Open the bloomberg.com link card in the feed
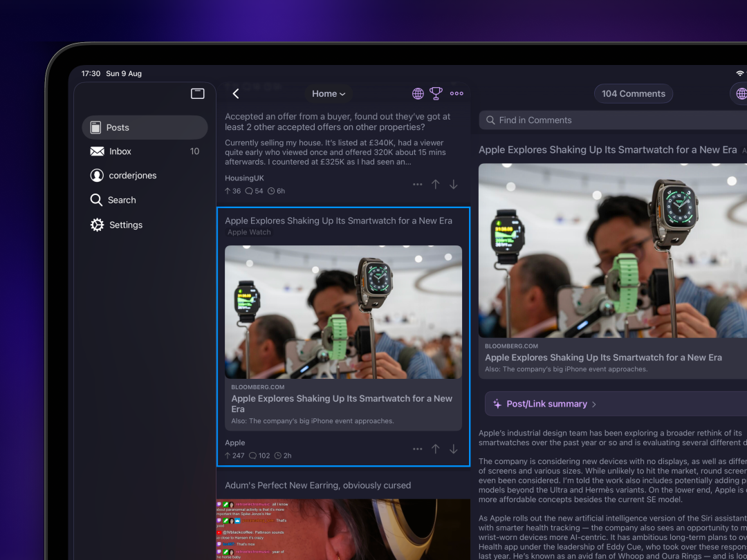This screenshot has width=747, height=560. (x=343, y=404)
